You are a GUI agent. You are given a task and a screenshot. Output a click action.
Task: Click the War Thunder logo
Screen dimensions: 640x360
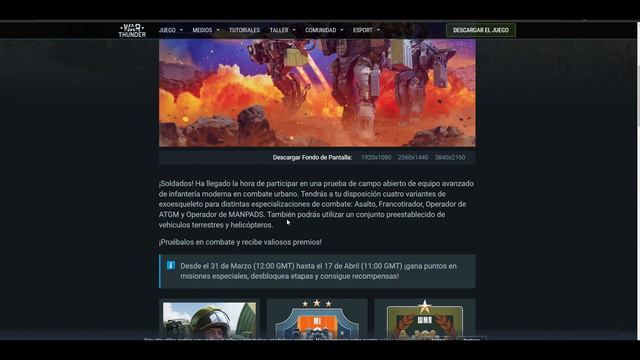tap(132, 30)
